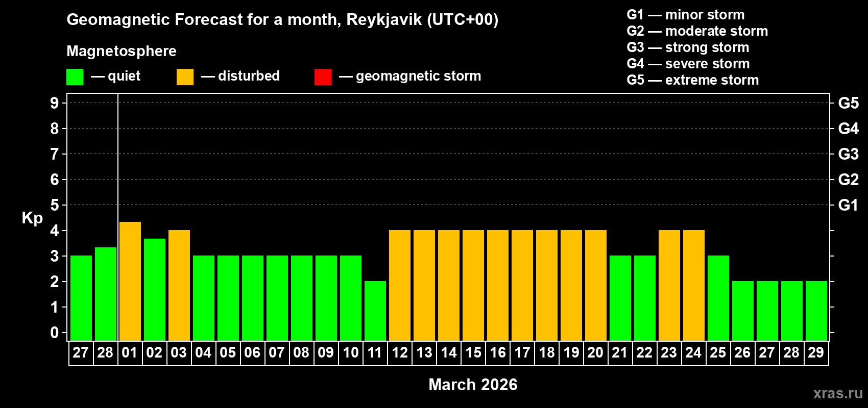Click the green quiet legend swatch
Viewport: 868px width, 408px height.
[75, 77]
